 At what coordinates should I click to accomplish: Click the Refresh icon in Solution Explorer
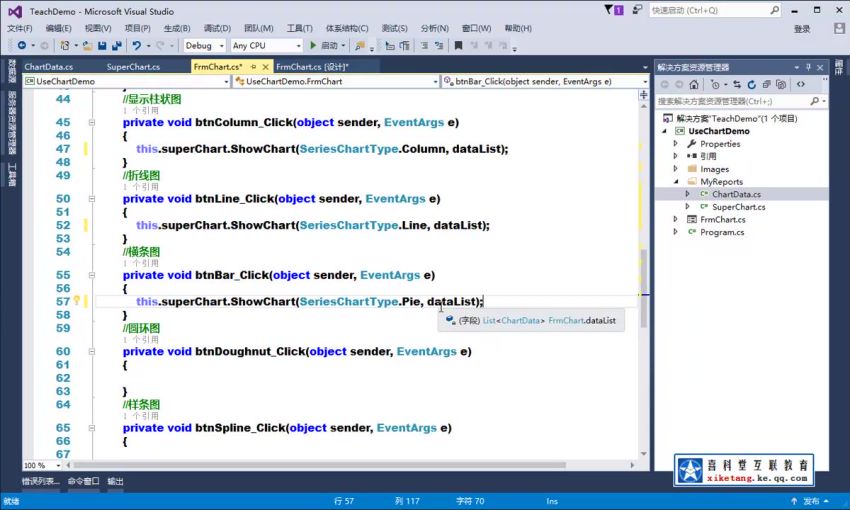click(x=751, y=85)
